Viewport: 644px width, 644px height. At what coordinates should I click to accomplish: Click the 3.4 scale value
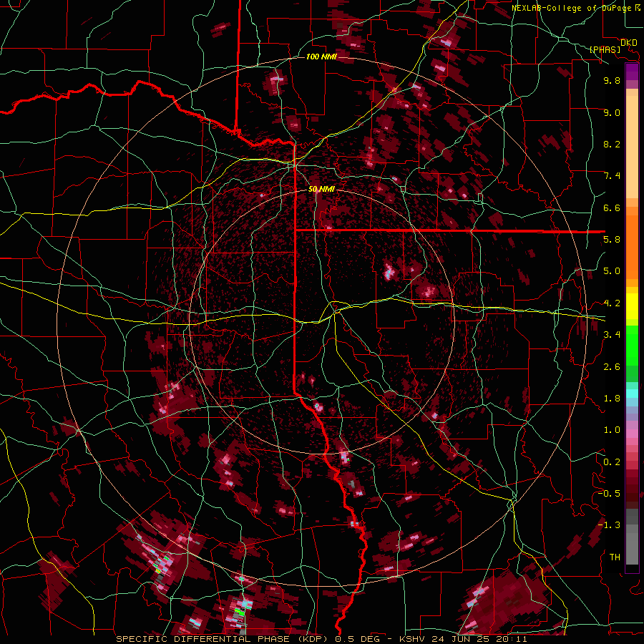[612, 335]
